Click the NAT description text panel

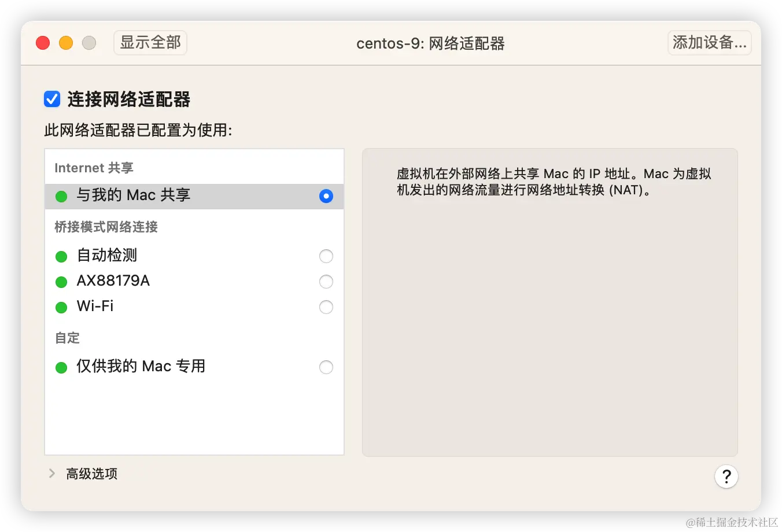[x=549, y=182]
